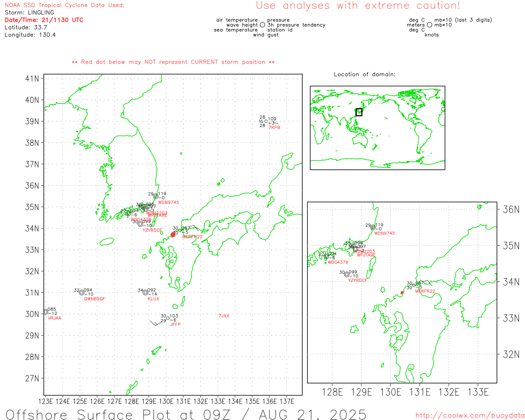The height and width of the screenshot is (420, 525).
Task: Click the JFFP station label
Action: pos(175,324)
